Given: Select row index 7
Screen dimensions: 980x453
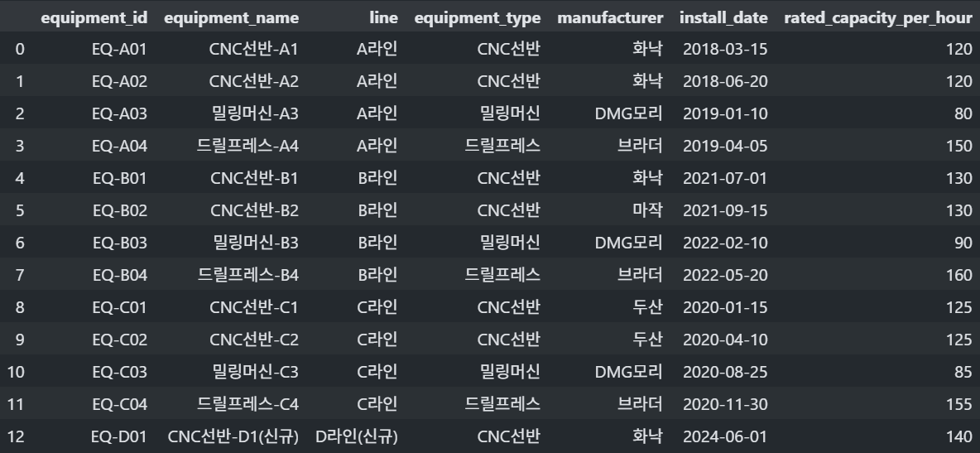Looking at the screenshot, I should [x=20, y=275].
